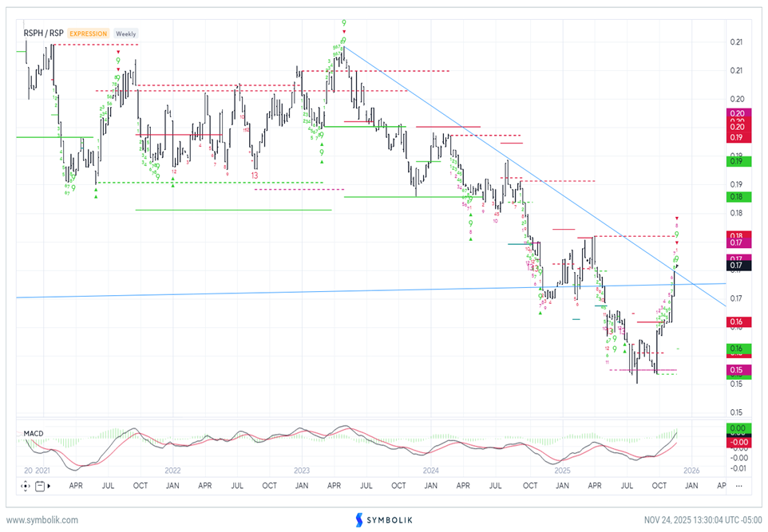Open the Weekly timeframe selector

[x=125, y=33]
